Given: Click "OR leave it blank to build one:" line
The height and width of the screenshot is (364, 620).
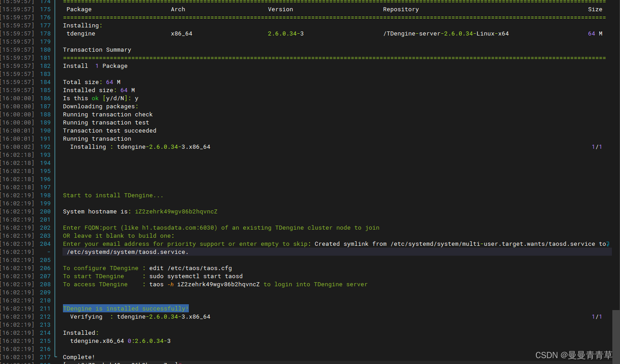Looking at the screenshot, I should coord(119,236).
